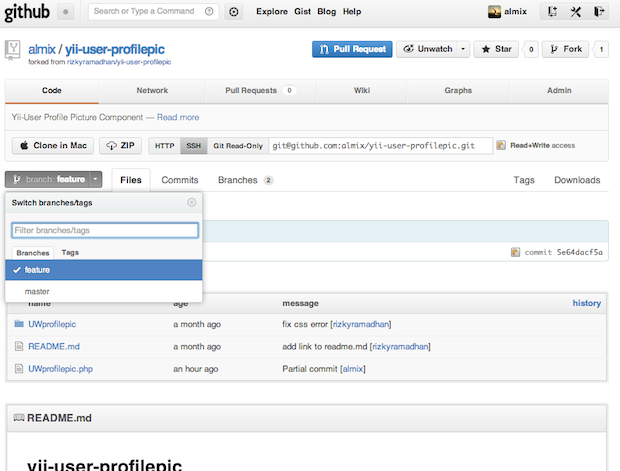
Task: Click the README.md file icon
Action: pos(19,346)
